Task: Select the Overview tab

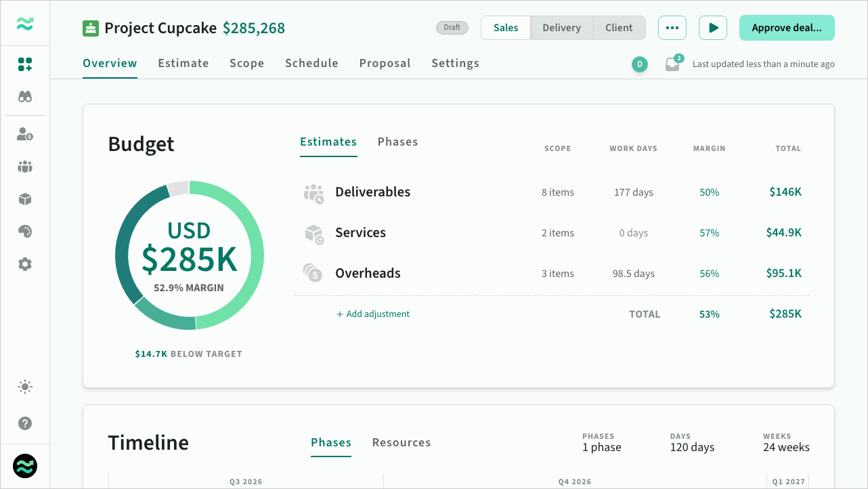Action: [110, 64]
